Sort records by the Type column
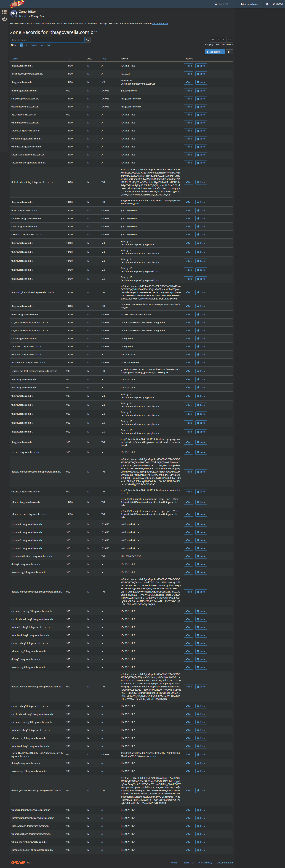This screenshot has height=868, width=285. pyautogui.click(x=104, y=59)
